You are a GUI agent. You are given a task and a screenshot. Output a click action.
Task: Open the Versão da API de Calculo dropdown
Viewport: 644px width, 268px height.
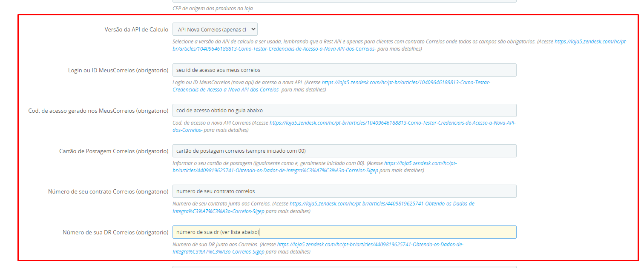(215, 29)
